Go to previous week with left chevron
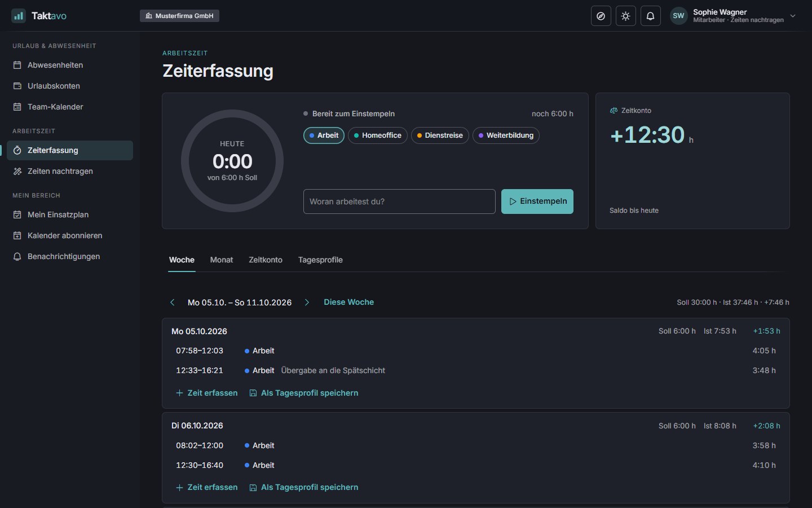812x508 pixels. pos(173,303)
